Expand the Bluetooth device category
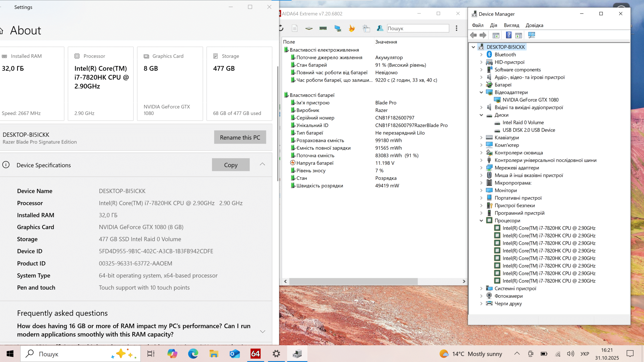This screenshot has width=644, height=362. coord(481,55)
